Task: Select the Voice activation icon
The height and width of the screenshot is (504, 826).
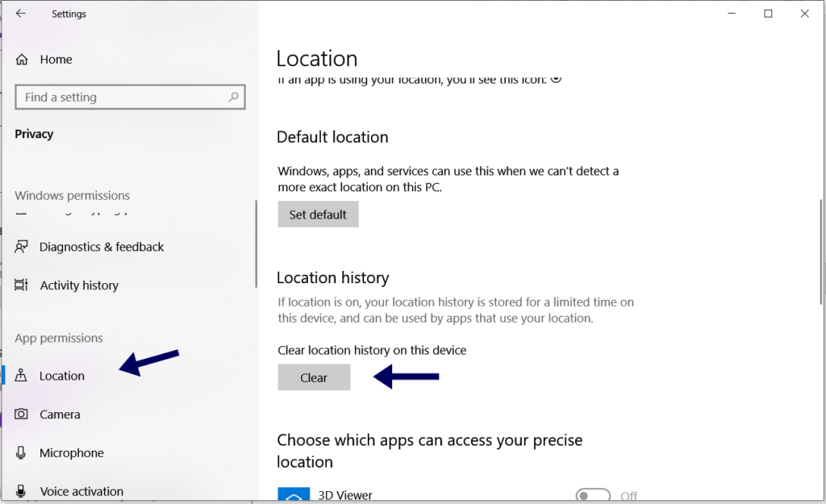Action: [20, 490]
